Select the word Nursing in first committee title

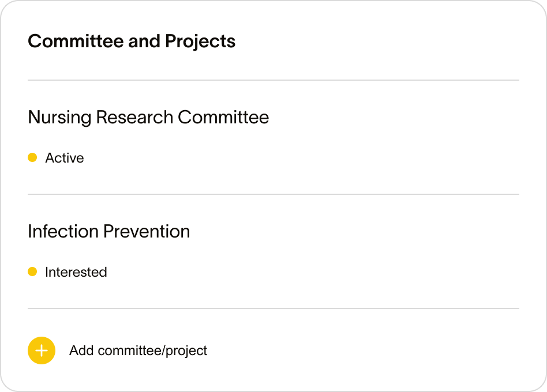(59, 118)
